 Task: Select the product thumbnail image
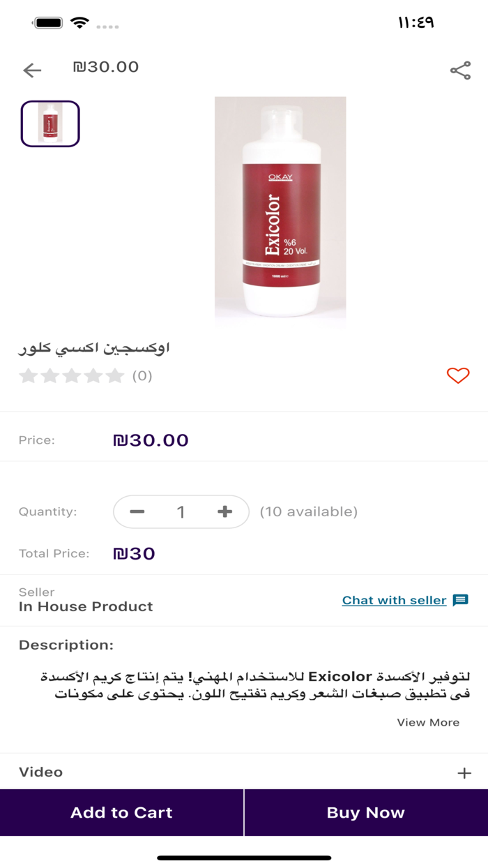49,124
